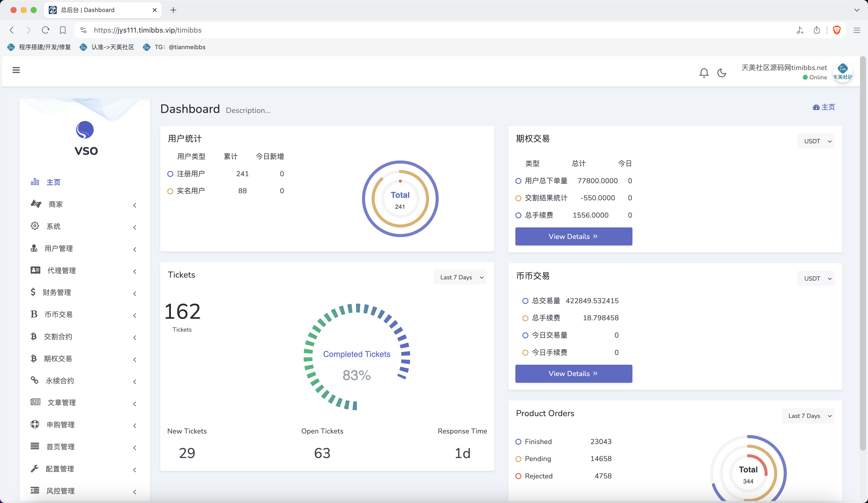Bookmark this page with the bookmark icon
868x503 pixels.
63,30
